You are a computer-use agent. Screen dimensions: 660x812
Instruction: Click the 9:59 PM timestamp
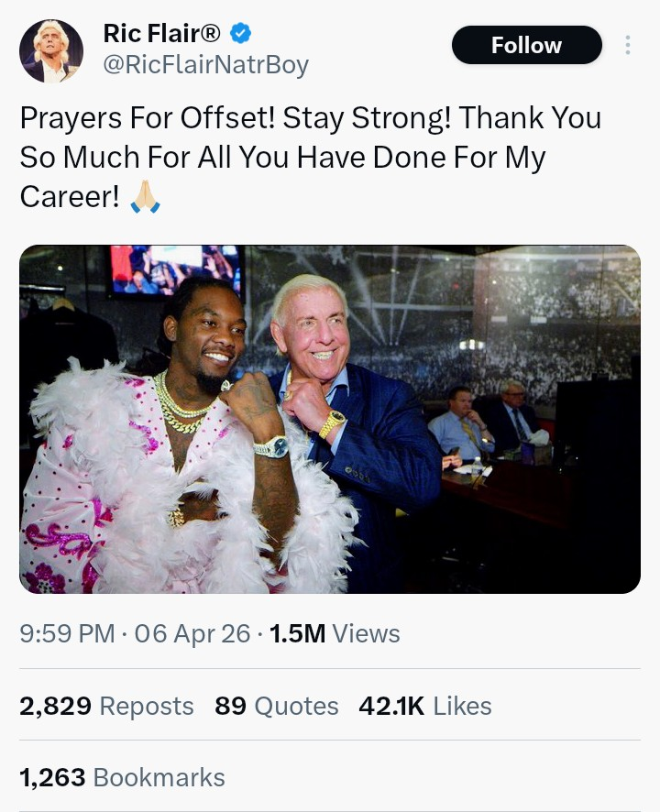pos(67,633)
